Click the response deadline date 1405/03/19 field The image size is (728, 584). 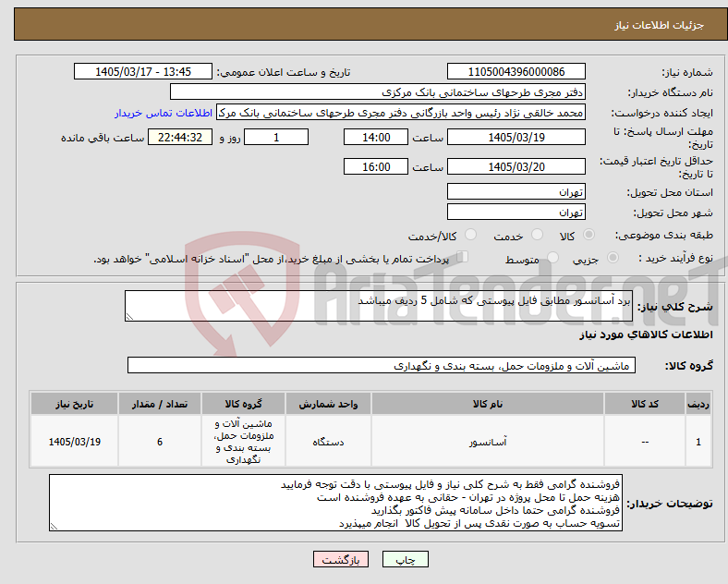coord(516,138)
